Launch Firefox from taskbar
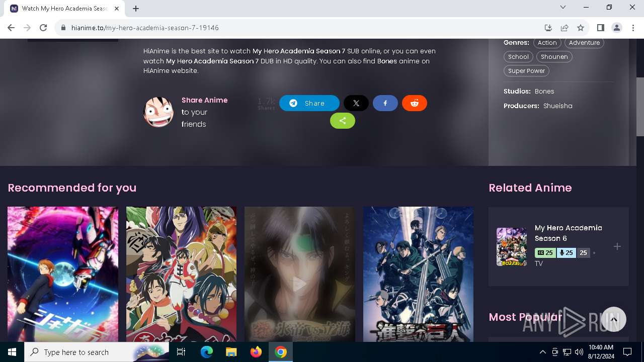Viewport: 644px width, 362px height. pyautogui.click(x=256, y=352)
